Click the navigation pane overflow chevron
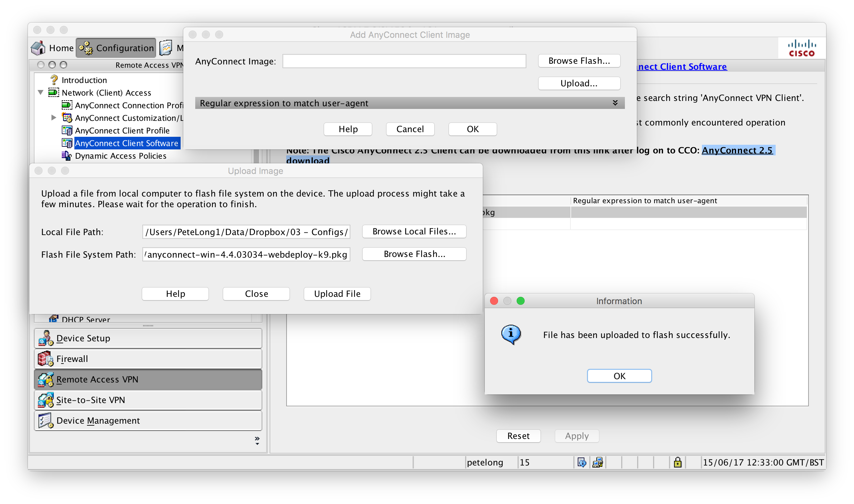Screen dimensions: 854x504 pos(257,441)
